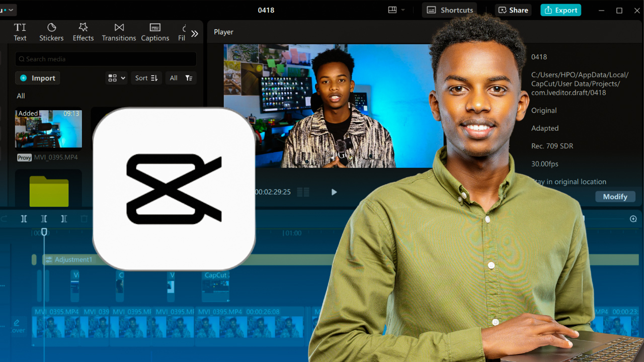This screenshot has height=362, width=644.
Task: Click the Export button
Action: (560, 10)
